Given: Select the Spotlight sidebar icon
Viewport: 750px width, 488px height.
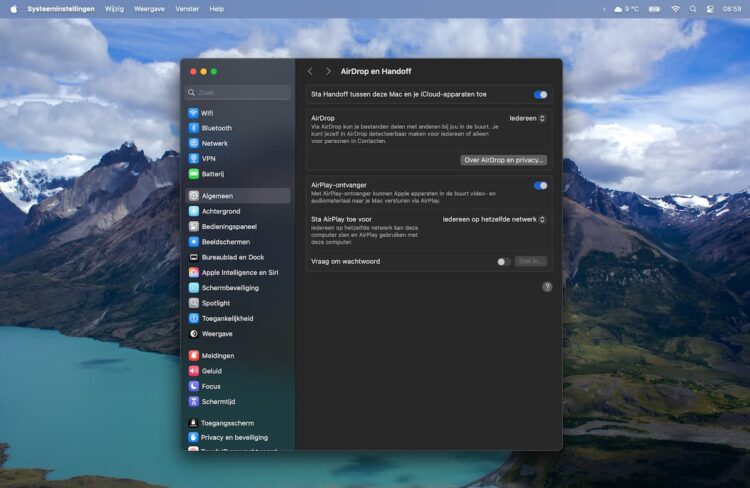Looking at the screenshot, I should point(194,303).
